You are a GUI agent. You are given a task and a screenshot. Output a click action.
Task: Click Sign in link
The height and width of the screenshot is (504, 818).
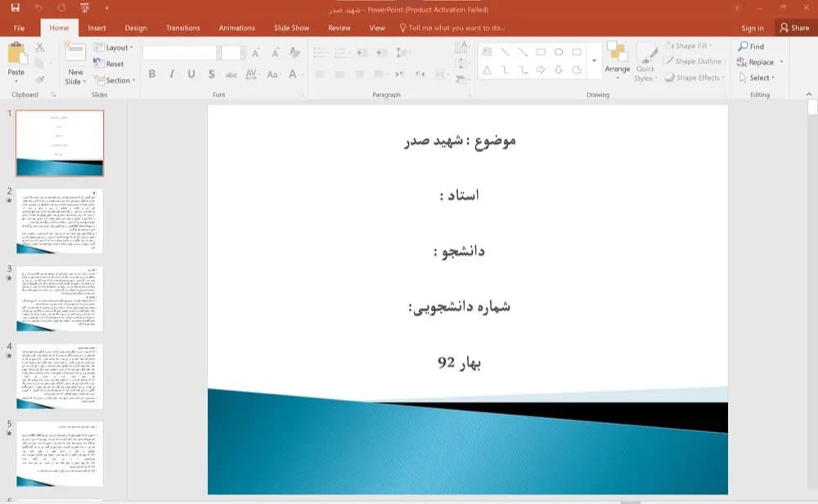[753, 28]
